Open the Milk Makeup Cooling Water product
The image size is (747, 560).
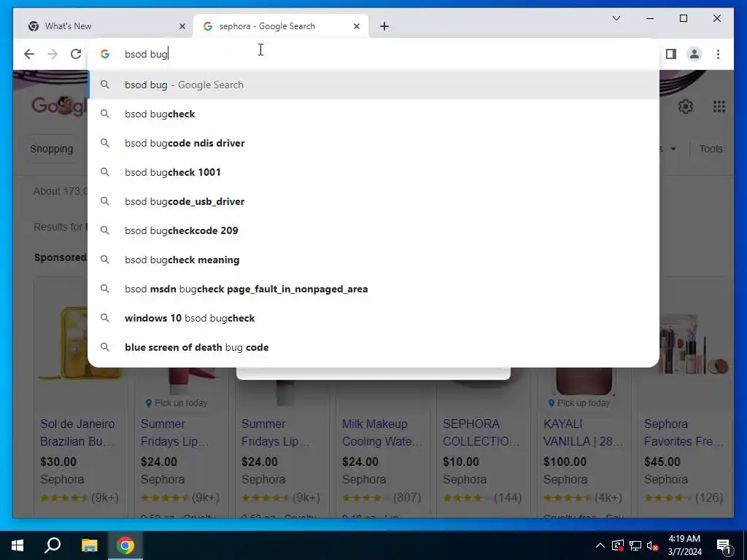[x=382, y=432]
